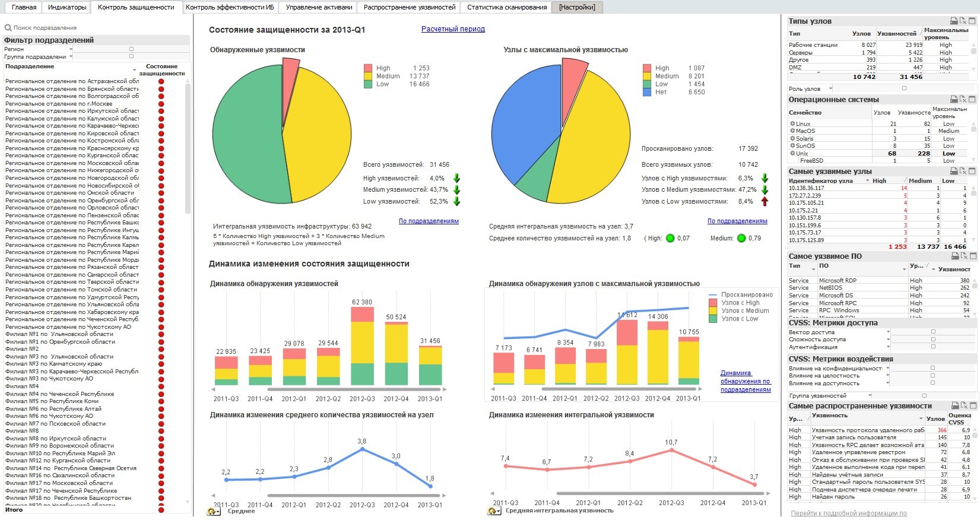Collapse the Unix family row
980x520 pixels.
(792, 153)
